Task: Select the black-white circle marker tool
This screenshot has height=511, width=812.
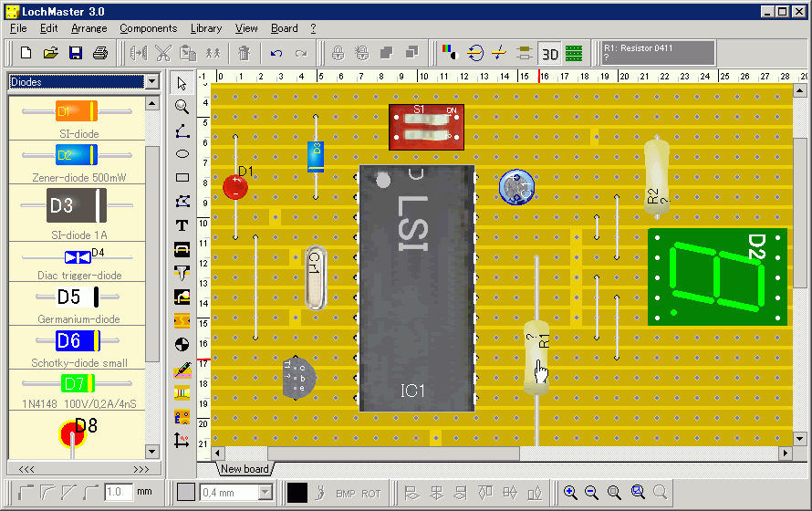Action: point(182,344)
